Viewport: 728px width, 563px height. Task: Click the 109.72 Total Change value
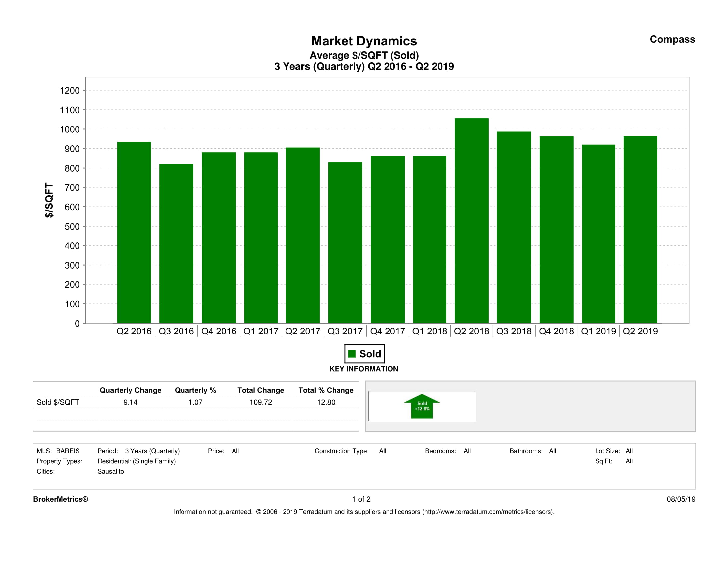261,402
